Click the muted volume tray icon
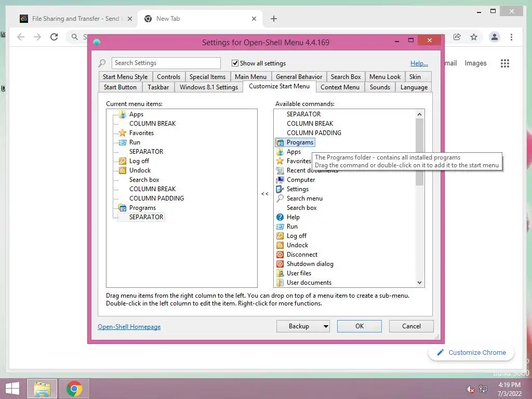The height and width of the screenshot is (399, 532). pyautogui.click(x=470, y=389)
